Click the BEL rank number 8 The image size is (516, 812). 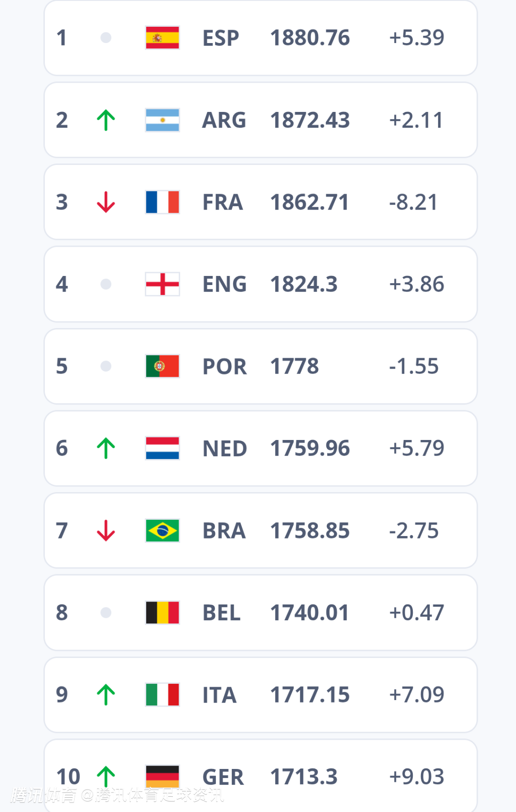[x=62, y=613]
